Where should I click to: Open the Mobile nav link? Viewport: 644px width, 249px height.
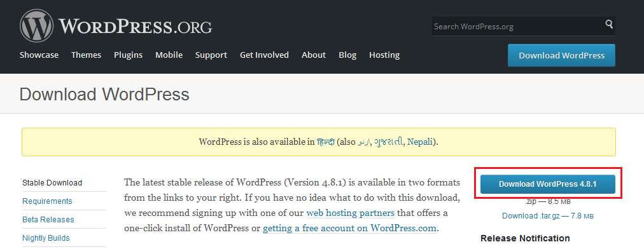coord(169,55)
